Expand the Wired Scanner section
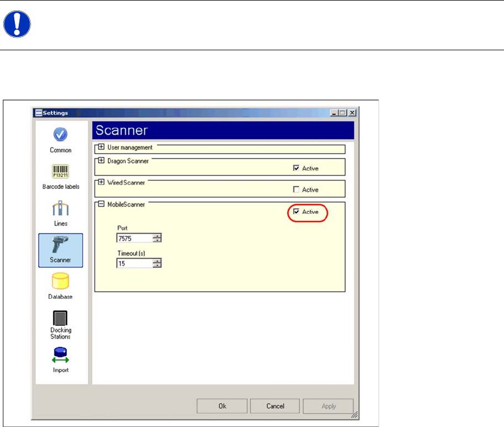The height and width of the screenshot is (427, 504). coord(101,182)
